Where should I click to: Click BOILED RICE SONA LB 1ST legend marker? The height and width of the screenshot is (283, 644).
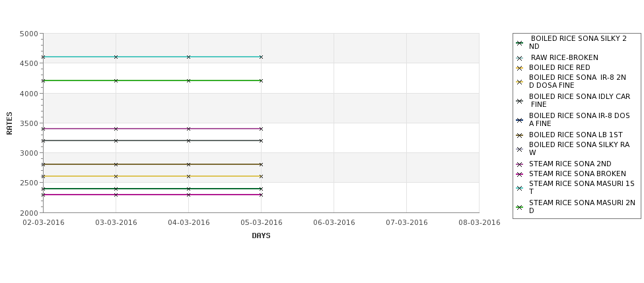pyautogui.click(x=520, y=135)
